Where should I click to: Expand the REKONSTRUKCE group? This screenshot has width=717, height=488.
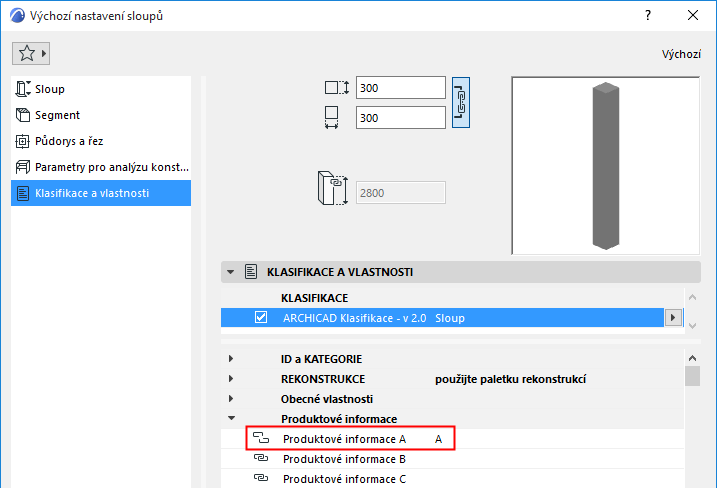[231, 379]
